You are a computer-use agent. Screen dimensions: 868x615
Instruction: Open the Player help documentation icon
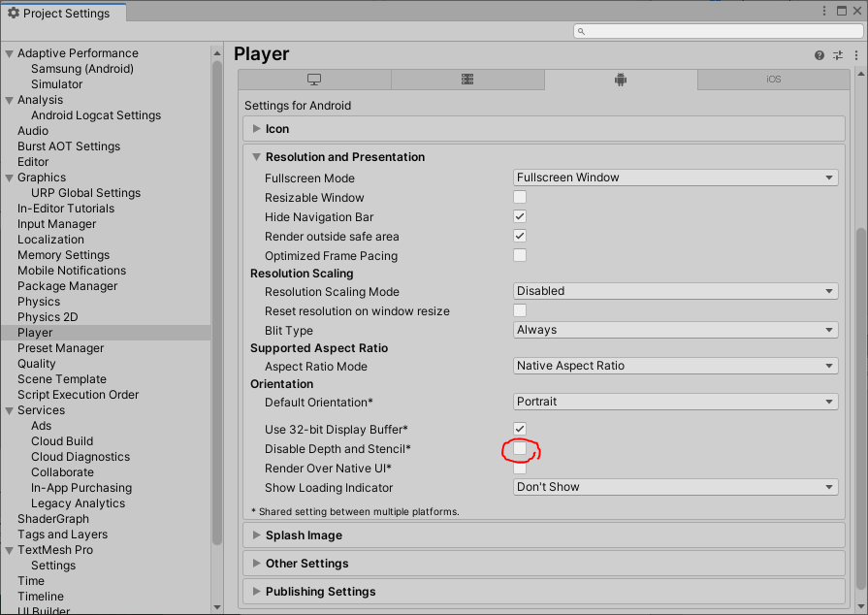coord(820,55)
